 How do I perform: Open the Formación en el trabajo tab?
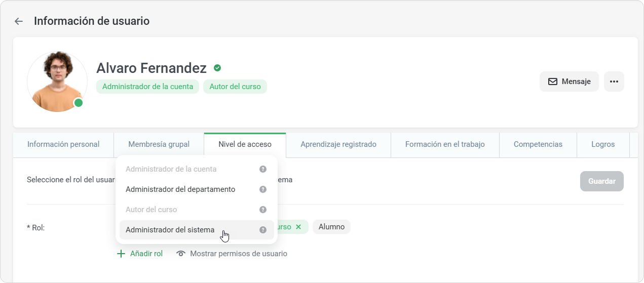coord(444,144)
